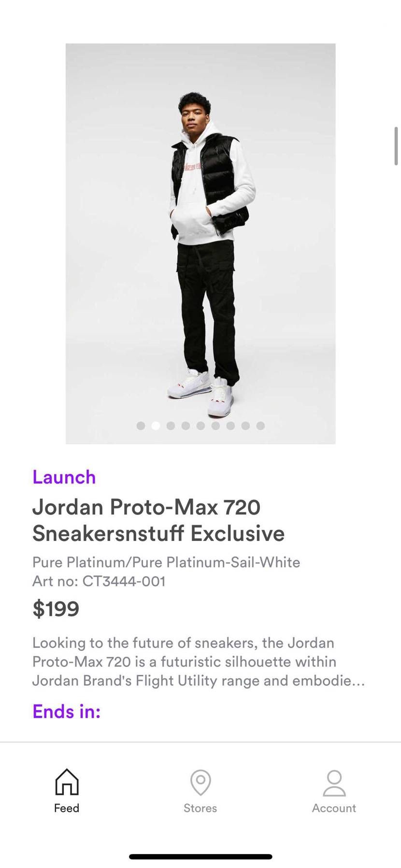Image resolution: width=401 pixels, height=868 pixels.
Task: Open the Stores location pin icon
Action: 200,783
